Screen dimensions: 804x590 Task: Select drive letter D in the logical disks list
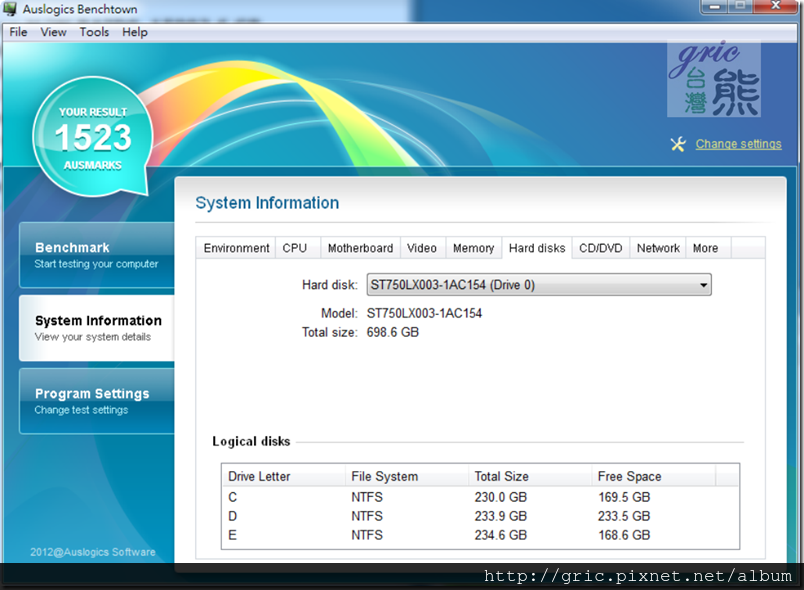point(233,516)
